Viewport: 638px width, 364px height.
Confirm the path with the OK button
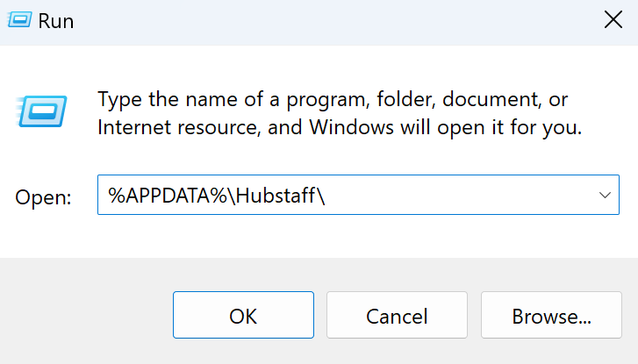pyautogui.click(x=243, y=315)
